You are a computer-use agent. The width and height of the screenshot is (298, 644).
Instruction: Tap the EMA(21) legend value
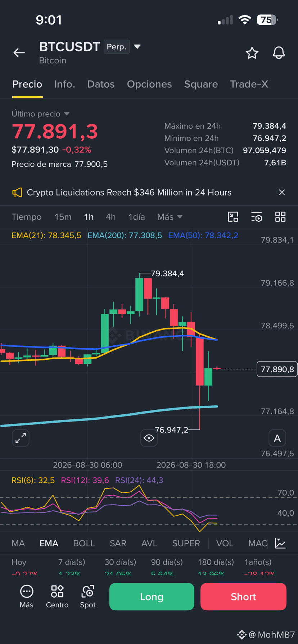(x=46, y=235)
